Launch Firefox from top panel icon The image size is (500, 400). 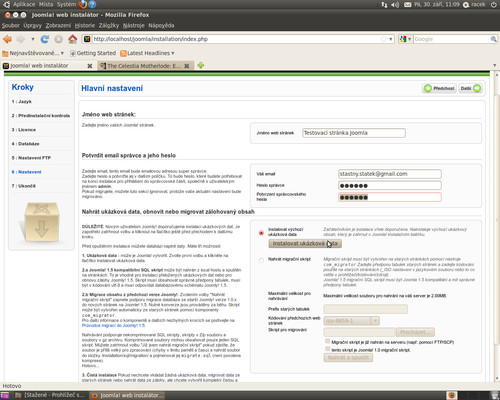83,4
